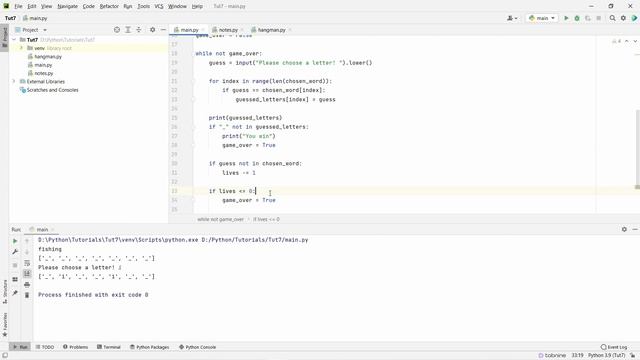The height and width of the screenshot is (360, 640).
Task: Toggle the Run tool window button
Action: point(20,347)
